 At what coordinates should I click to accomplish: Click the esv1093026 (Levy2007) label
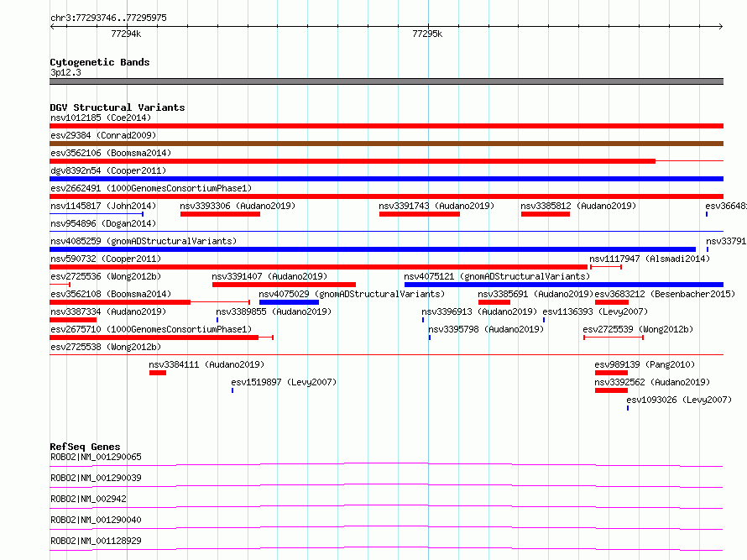tap(679, 400)
